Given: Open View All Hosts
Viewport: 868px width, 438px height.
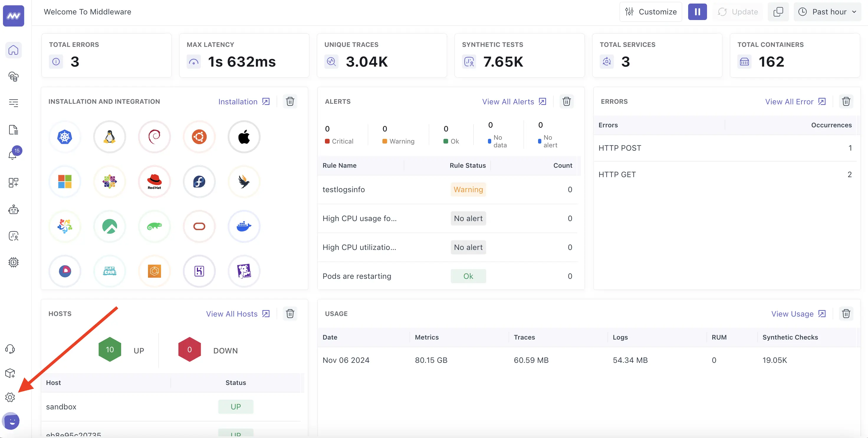Looking at the screenshot, I should (232, 314).
